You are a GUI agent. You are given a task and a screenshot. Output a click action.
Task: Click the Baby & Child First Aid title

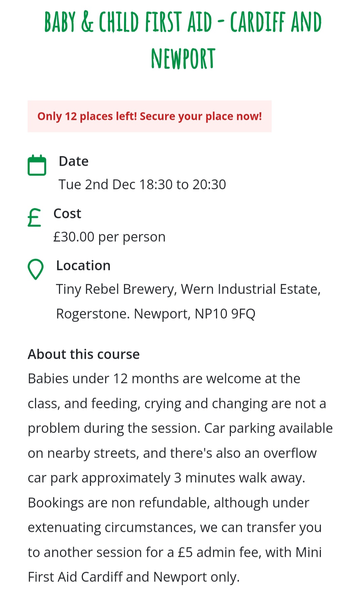183,22
